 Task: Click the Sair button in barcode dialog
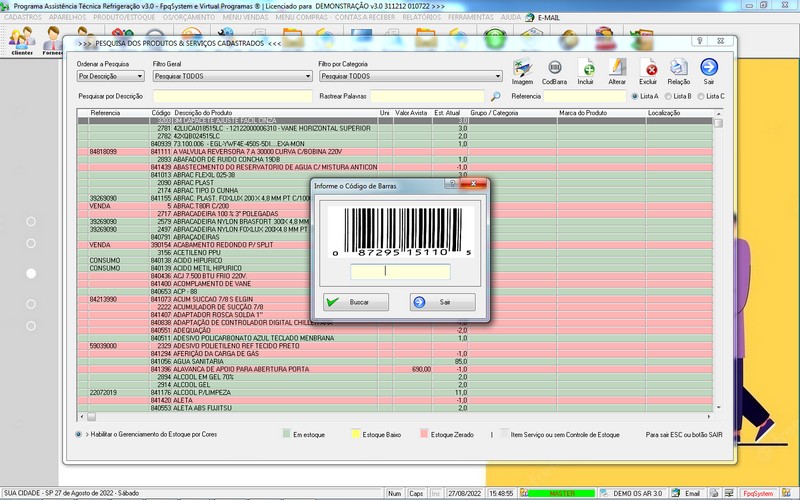[x=442, y=302]
